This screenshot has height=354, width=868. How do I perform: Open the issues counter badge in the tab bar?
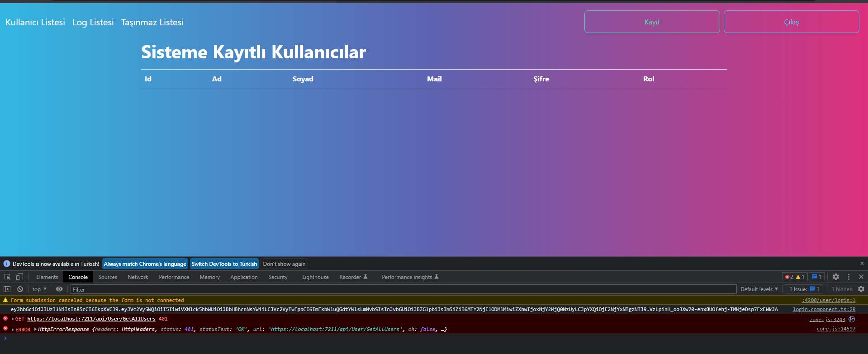(816, 277)
